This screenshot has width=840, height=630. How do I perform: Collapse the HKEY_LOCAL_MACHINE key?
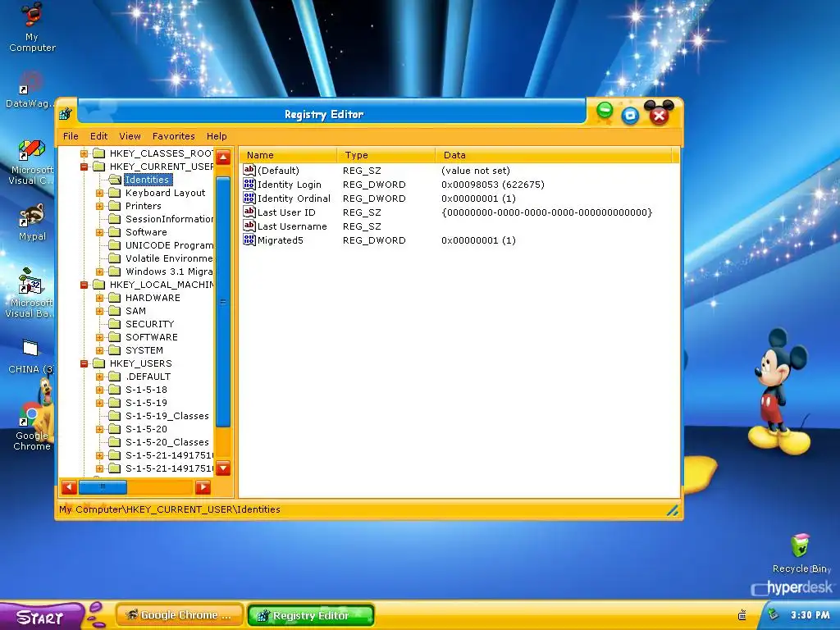click(x=84, y=285)
